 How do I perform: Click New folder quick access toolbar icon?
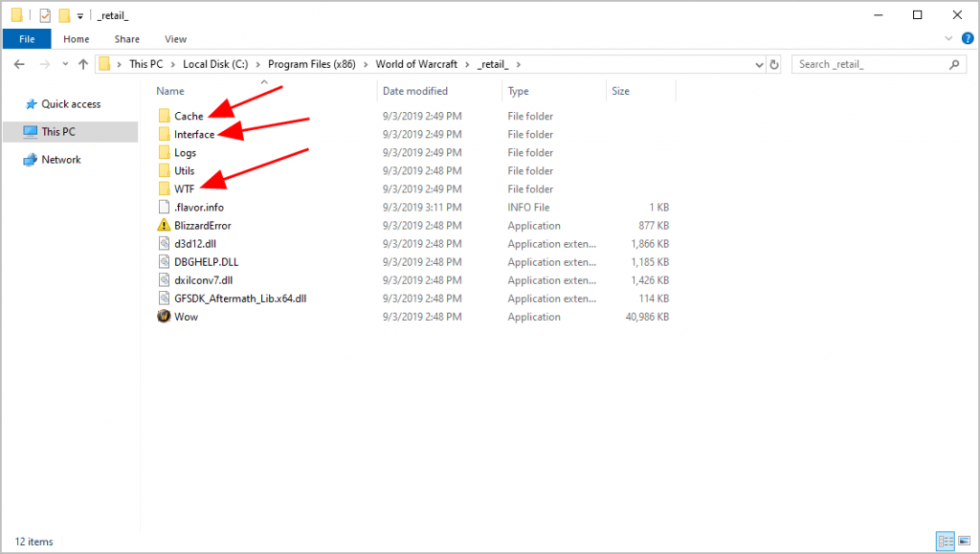coord(64,15)
